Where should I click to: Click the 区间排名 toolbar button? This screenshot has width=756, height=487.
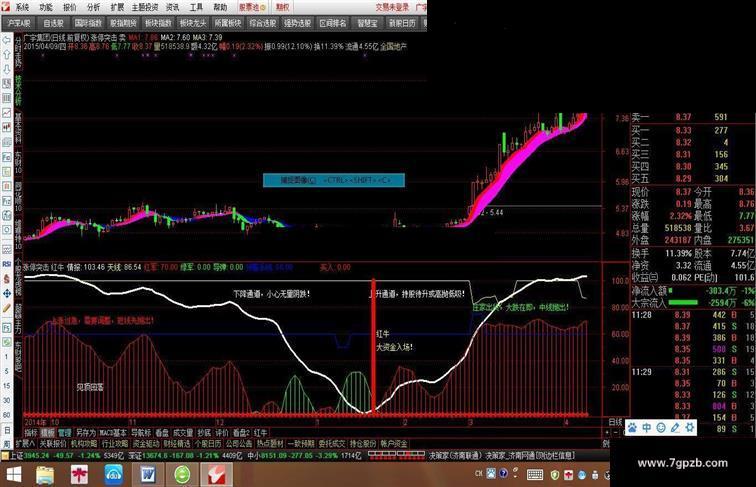[333, 23]
